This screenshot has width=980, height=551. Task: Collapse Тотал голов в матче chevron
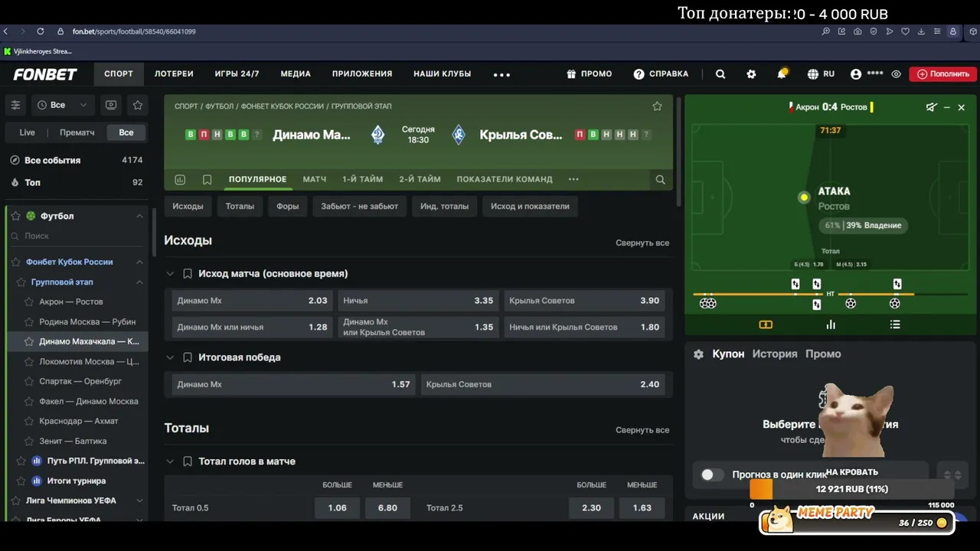pyautogui.click(x=170, y=461)
